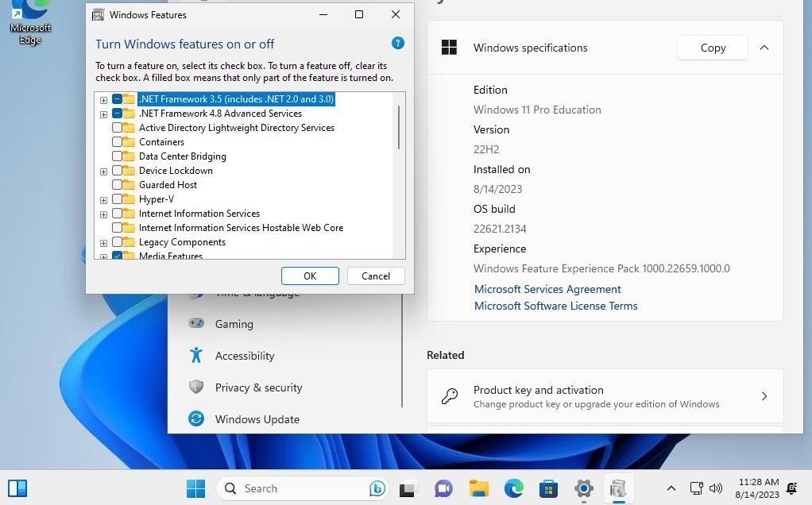The height and width of the screenshot is (505, 812).
Task: Open Microsoft Store from taskbar
Action: pos(548,488)
